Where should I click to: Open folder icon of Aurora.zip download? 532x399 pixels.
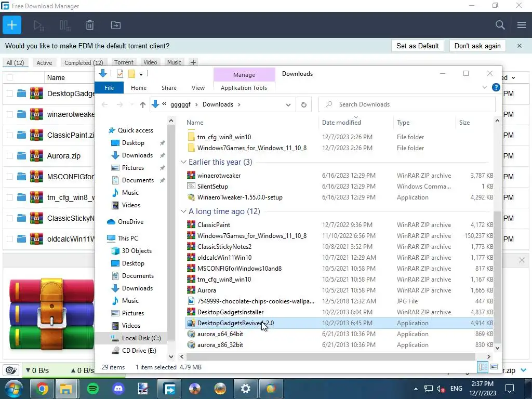pos(21,156)
